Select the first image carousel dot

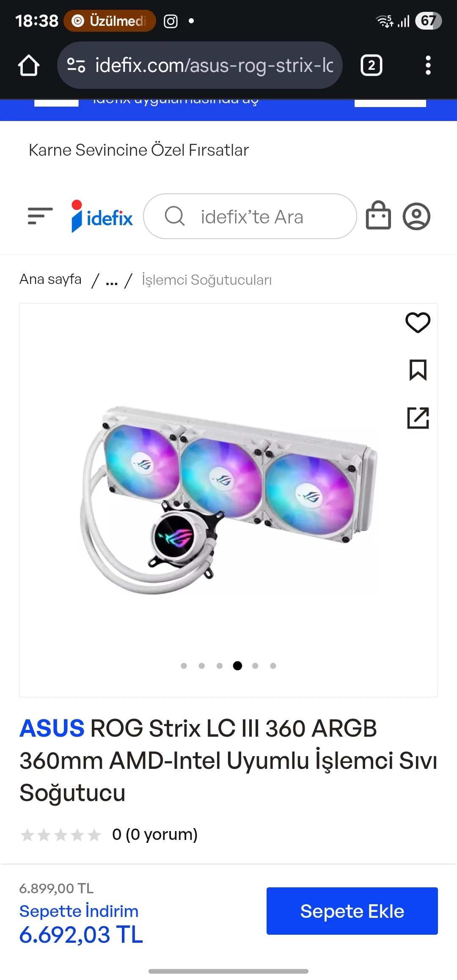tap(184, 666)
